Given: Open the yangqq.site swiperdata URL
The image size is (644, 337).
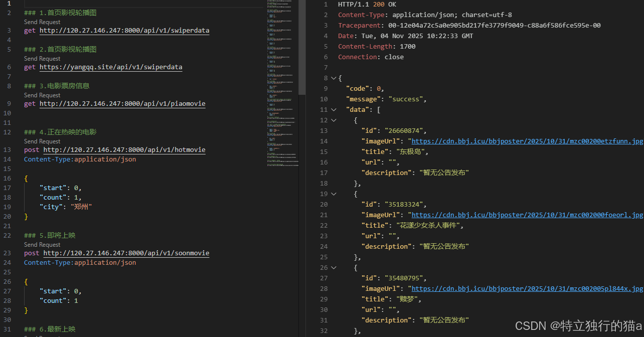Looking at the screenshot, I should 111,67.
